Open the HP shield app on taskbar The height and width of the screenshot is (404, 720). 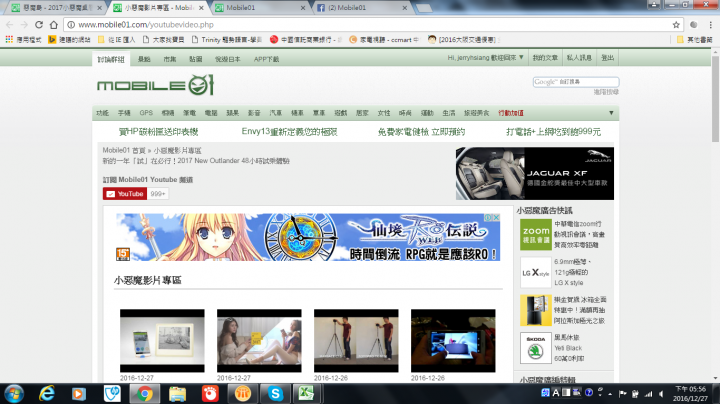[112, 394]
